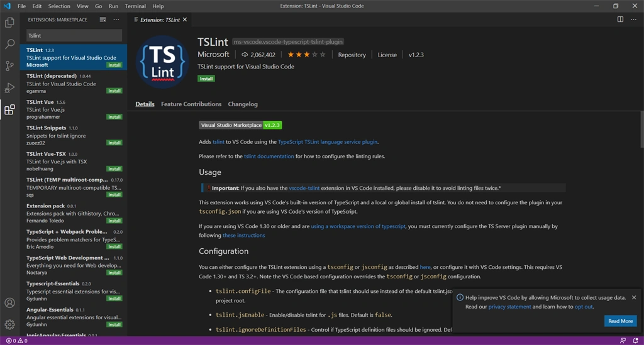Open 'using a workspace version of typescript' link
644x345 pixels.
click(x=358, y=226)
